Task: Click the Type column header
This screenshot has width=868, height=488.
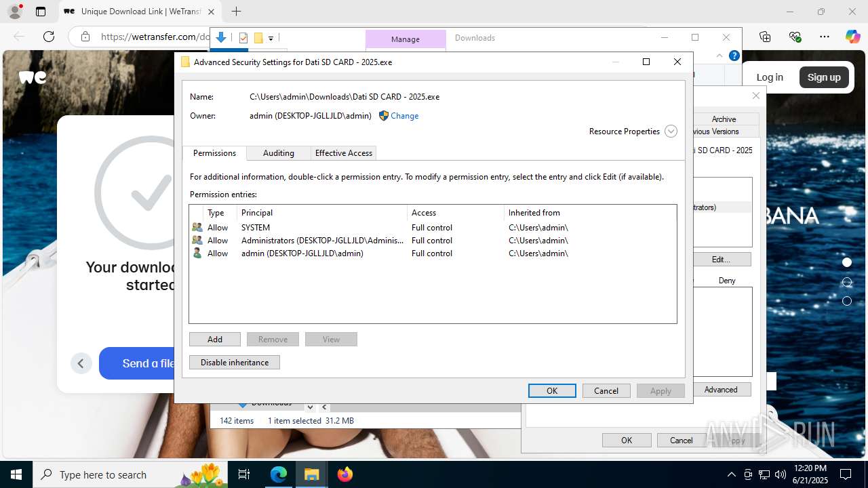Action: [221, 213]
